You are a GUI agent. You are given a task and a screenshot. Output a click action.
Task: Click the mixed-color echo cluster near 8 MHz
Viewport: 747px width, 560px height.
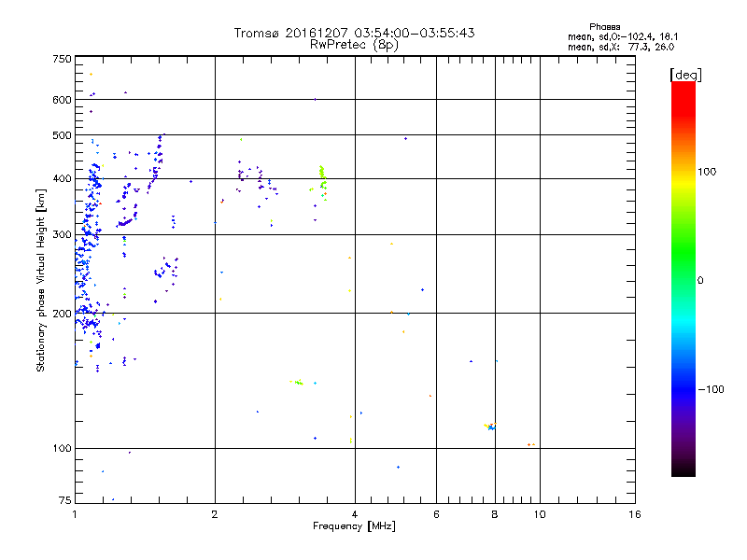[x=491, y=427]
